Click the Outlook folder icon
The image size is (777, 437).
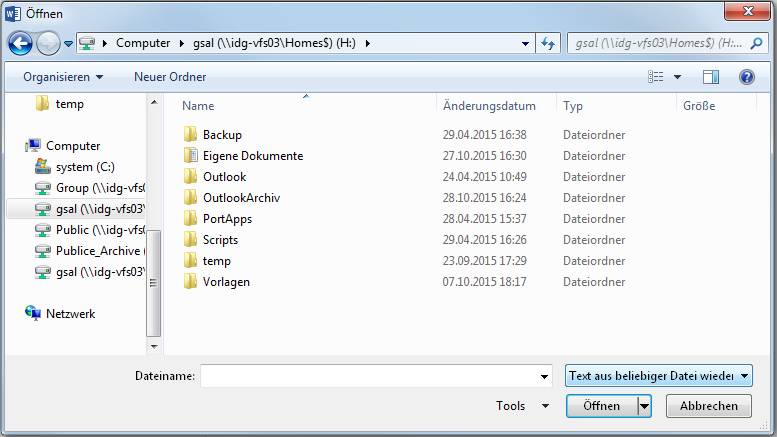point(190,176)
